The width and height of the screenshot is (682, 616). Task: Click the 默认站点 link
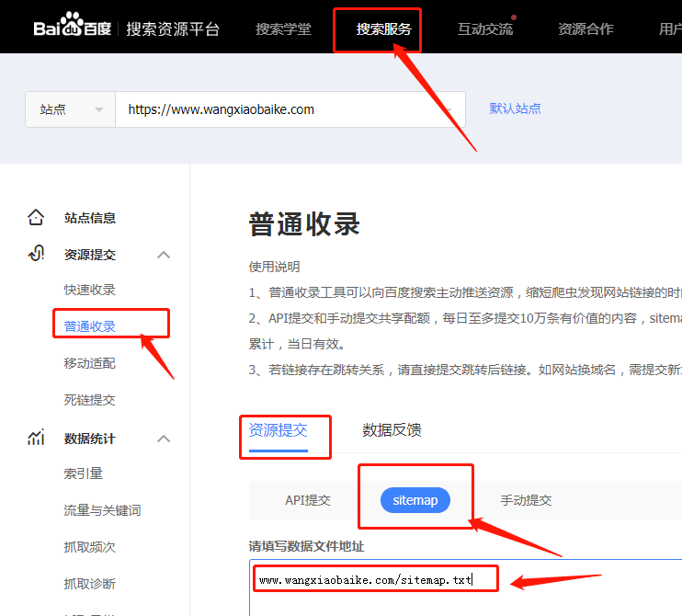[x=515, y=108]
